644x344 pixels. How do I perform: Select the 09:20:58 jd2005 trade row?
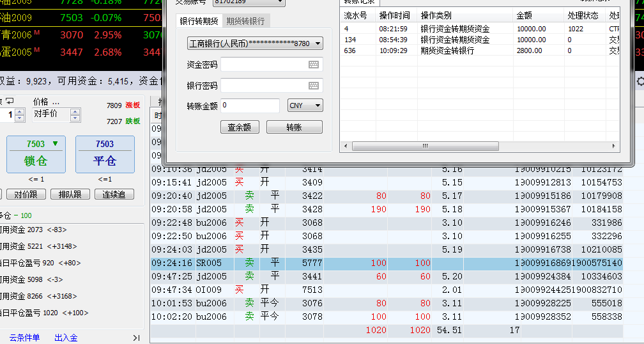387,209
